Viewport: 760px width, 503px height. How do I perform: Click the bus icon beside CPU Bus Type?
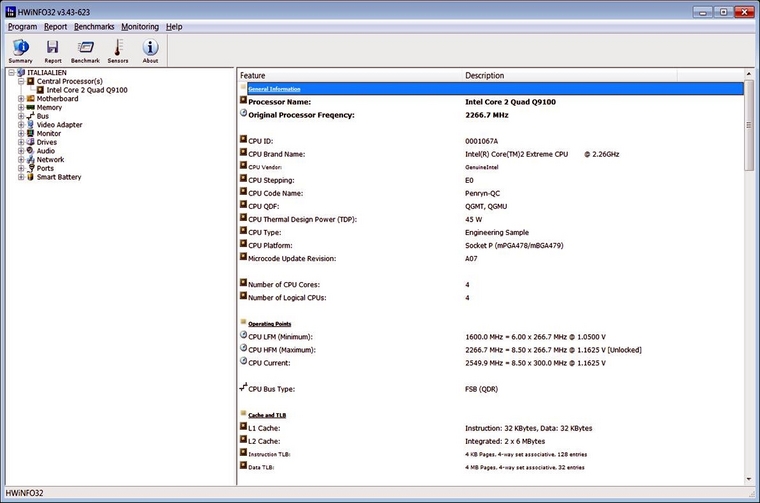(x=243, y=387)
